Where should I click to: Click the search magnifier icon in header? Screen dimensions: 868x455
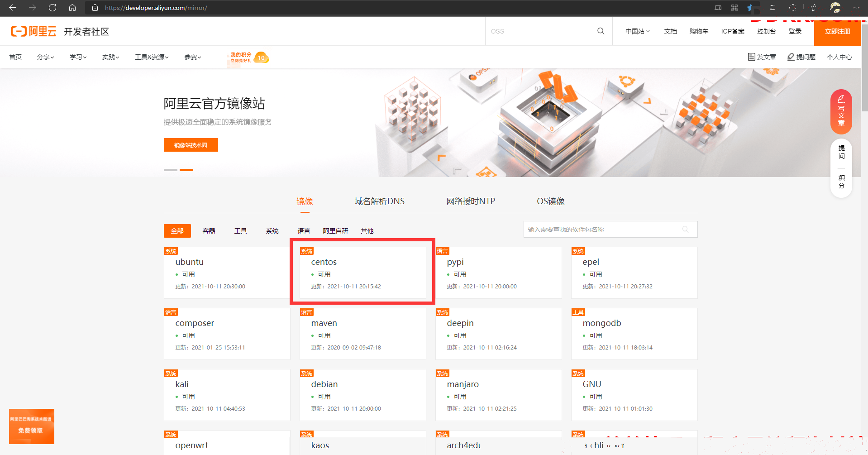pos(601,31)
